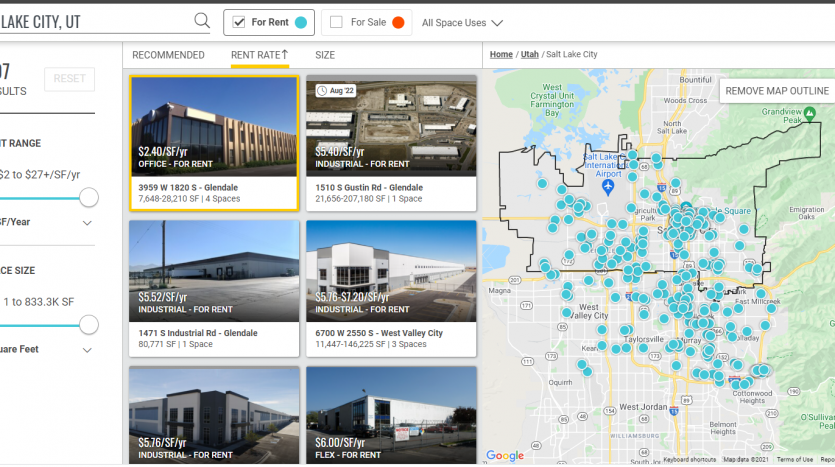Image resolution: width=835 pixels, height=467 pixels.
Task: Select the Size sort tab
Action: coord(325,55)
